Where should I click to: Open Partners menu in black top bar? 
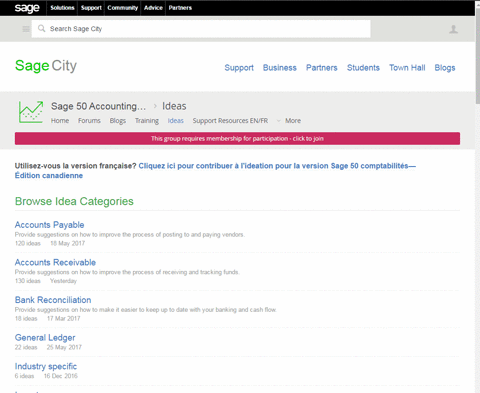coord(180,8)
